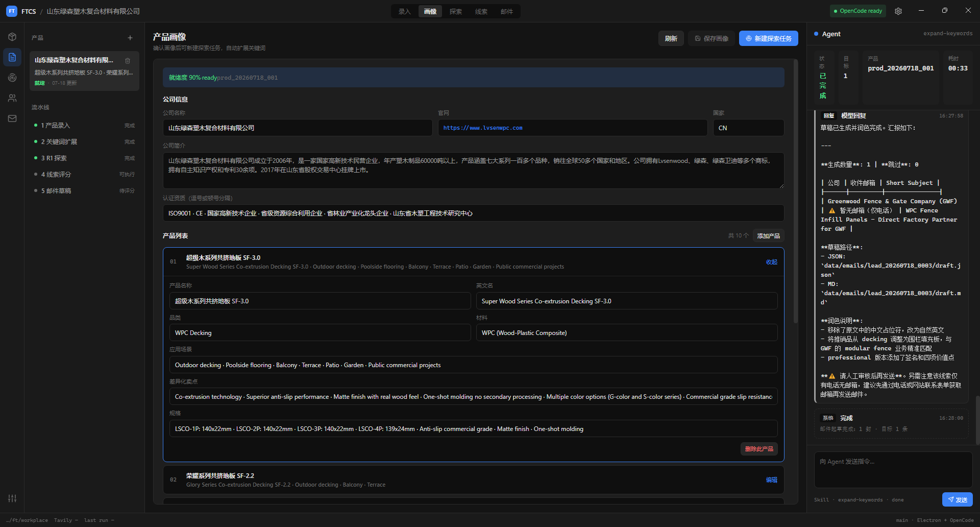980x527 pixels.
Task: Click the company name breadcrumb in title bar
Action: pos(93,11)
